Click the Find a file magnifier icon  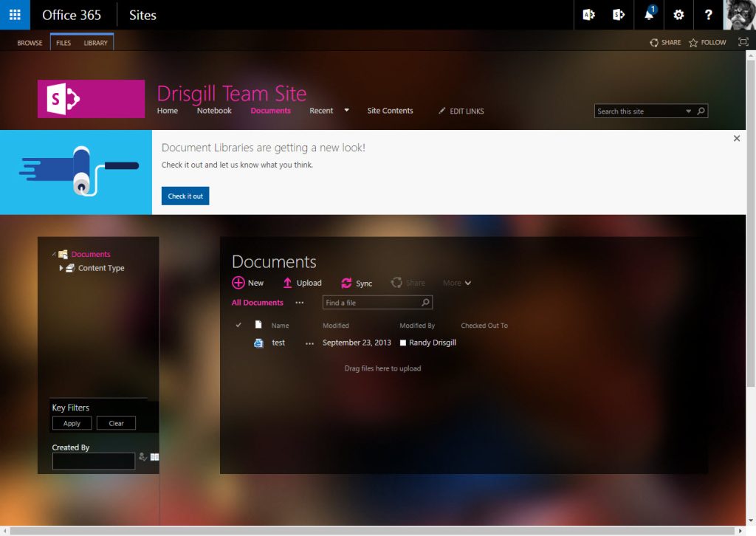point(426,302)
